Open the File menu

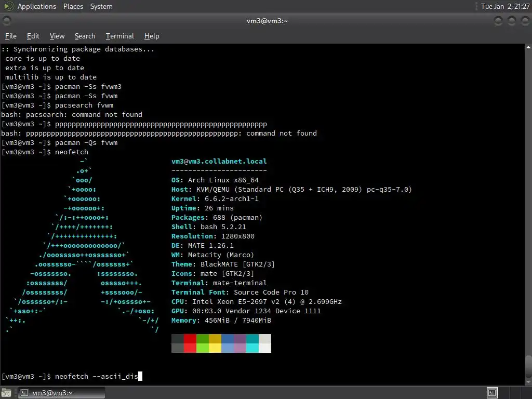click(10, 36)
